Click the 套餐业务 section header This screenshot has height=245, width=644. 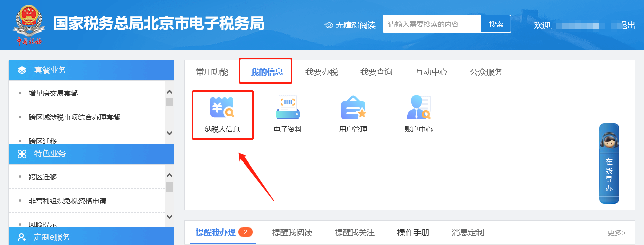point(91,70)
